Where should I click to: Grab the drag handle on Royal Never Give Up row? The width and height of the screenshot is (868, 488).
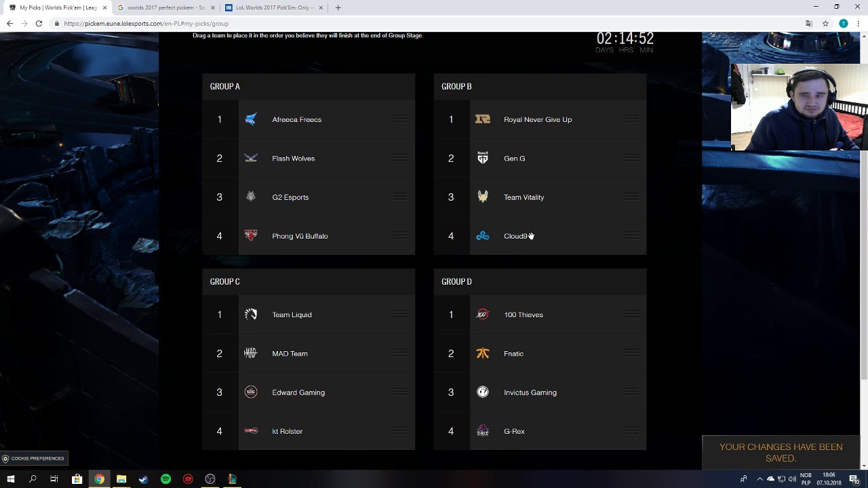(632, 119)
